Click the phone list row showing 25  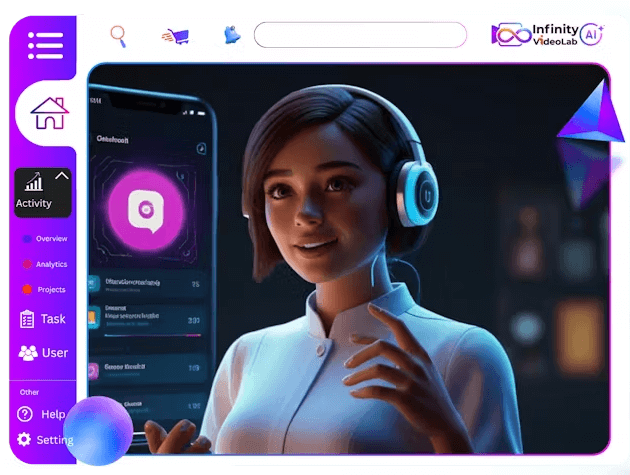click(148, 284)
